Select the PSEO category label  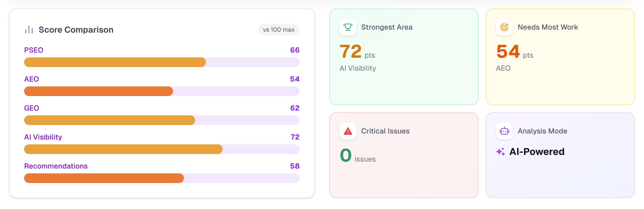(33, 50)
